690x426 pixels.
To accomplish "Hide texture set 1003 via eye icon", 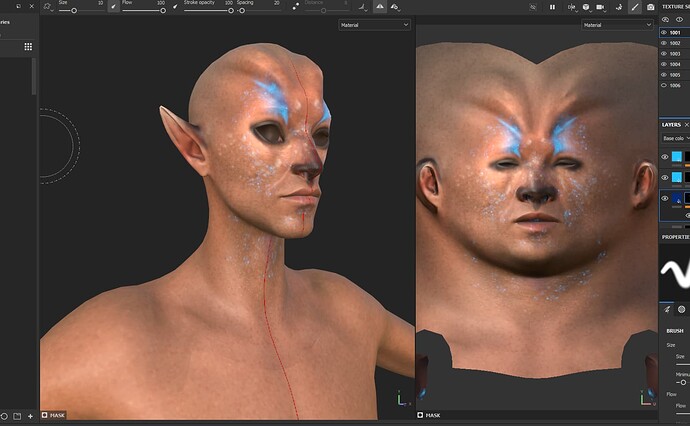I will pos(664,54).
